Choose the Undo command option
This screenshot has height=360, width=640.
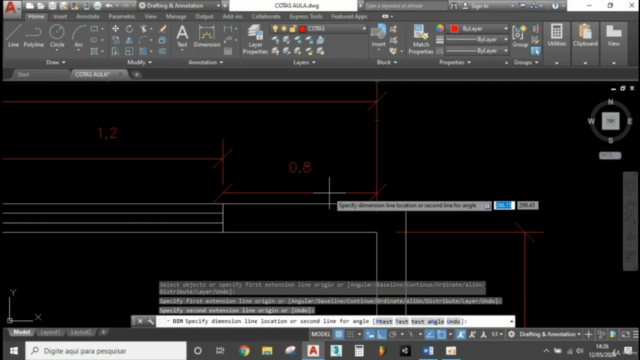[453, 321]
